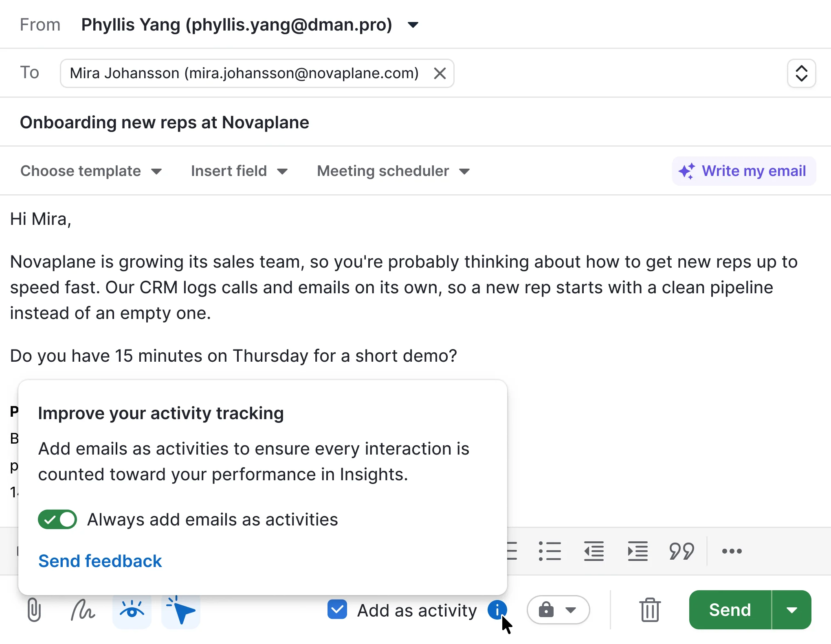Image resolution: width=831 pixels, height=644 pixels.
Task: Decrease indent with the outdent icon
Action: click(594, 551)
